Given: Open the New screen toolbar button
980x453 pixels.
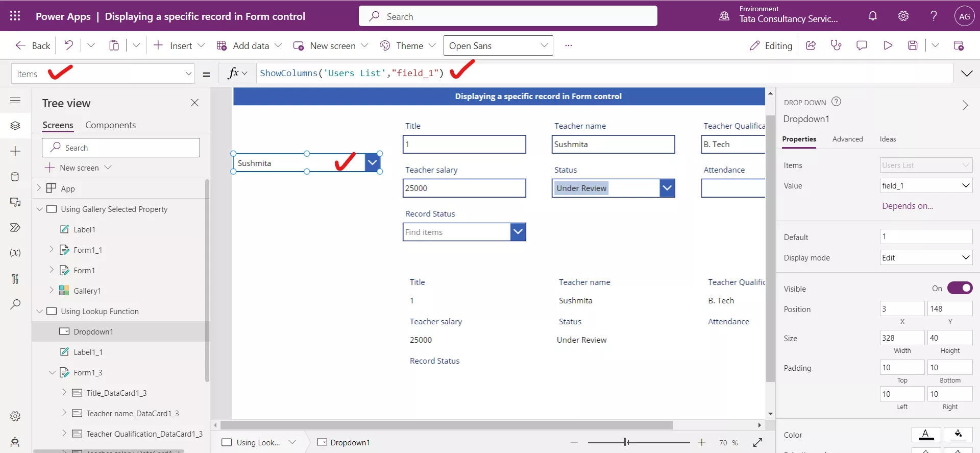Looking at the screenshot, I should click(331, 45).
